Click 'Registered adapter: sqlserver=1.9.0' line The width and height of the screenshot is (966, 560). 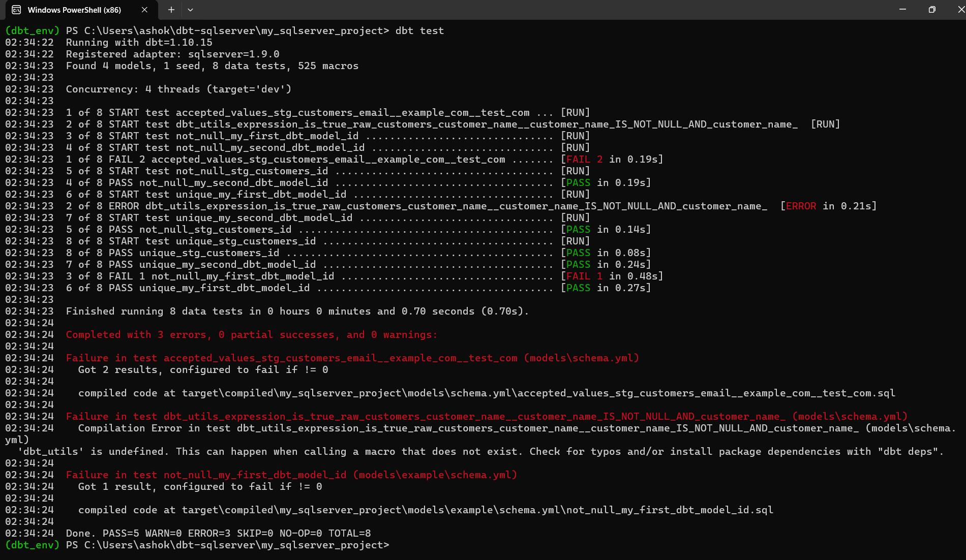tap(172, 54)
